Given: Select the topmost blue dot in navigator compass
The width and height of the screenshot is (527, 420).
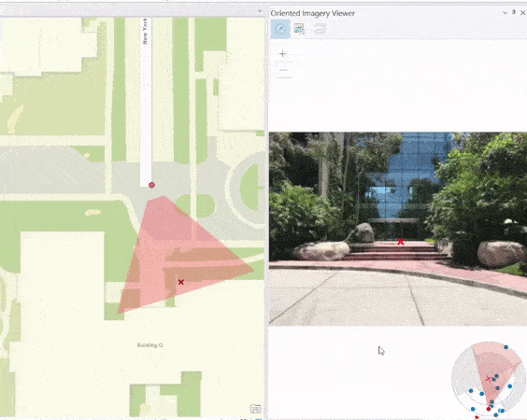Looking at the screenshot, I should 506,347.
